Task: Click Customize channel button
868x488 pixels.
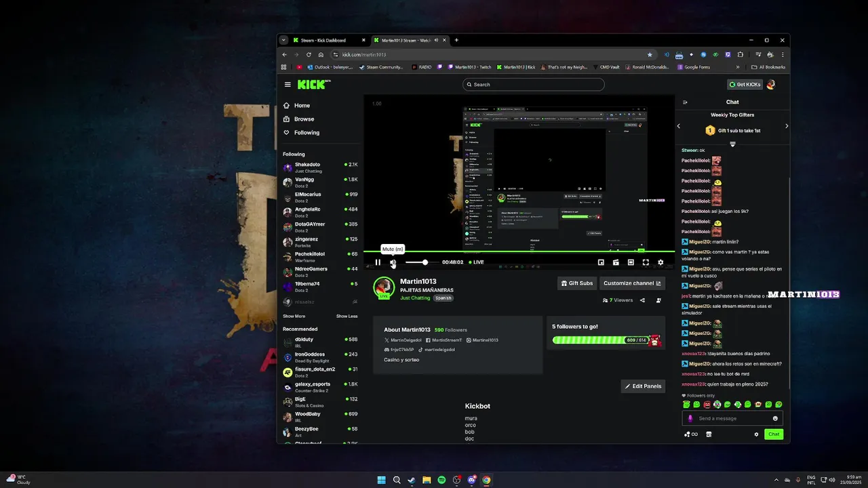Action: (x=632, y=283)
